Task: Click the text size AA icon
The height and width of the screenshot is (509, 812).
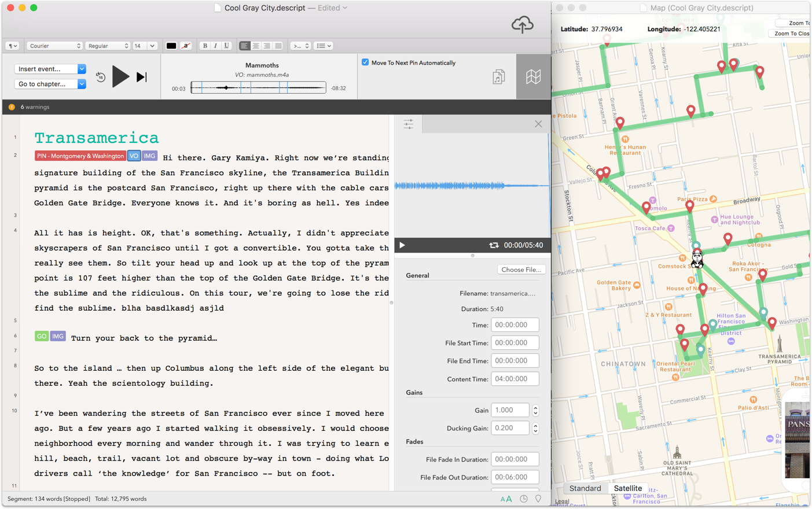Action: tap(506, 499)
